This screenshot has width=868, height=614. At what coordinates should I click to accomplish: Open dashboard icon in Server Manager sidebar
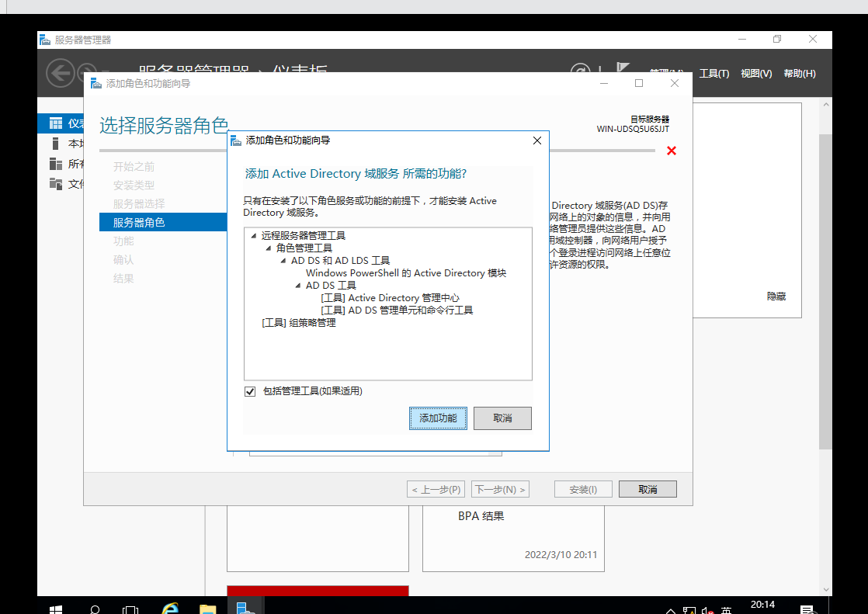point(56,123)
